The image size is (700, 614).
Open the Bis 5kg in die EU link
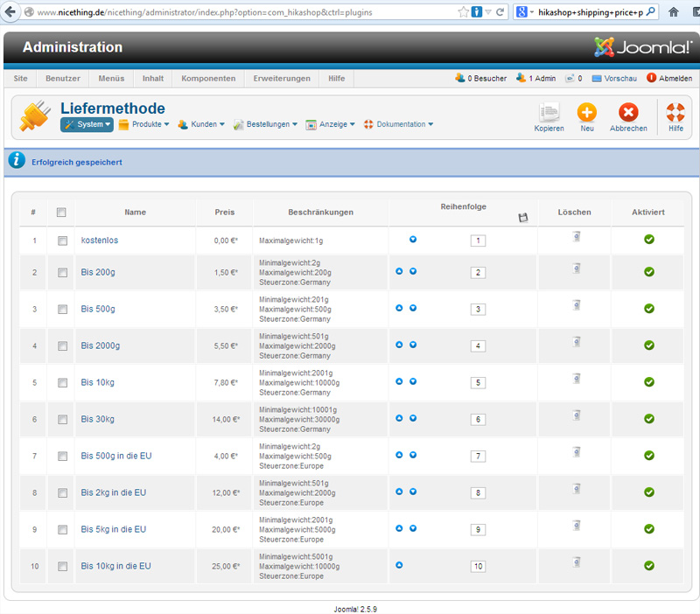(113, 529)
